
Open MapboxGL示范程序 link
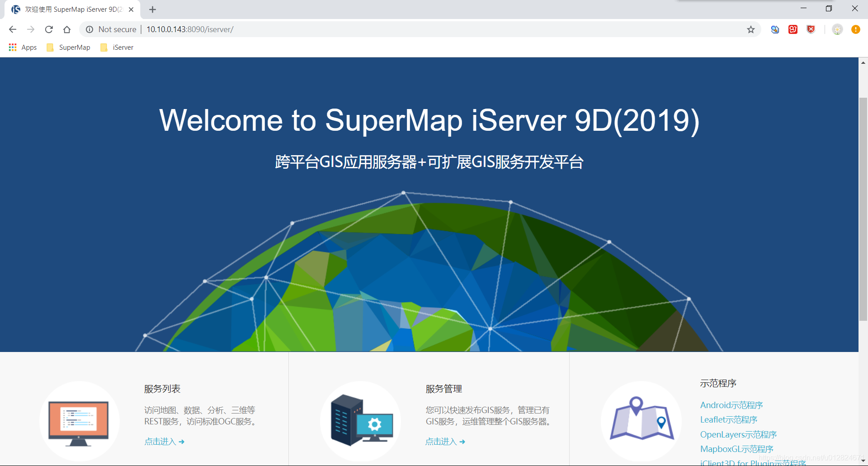pos(737,449)
